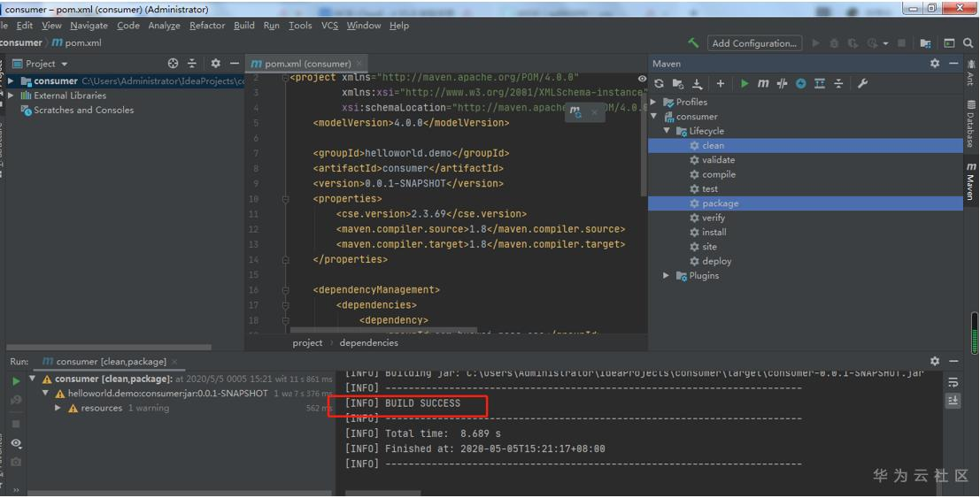Screen dimensions: 980x498
Task: Open Project panel gear settings
Action: point(216,63)
